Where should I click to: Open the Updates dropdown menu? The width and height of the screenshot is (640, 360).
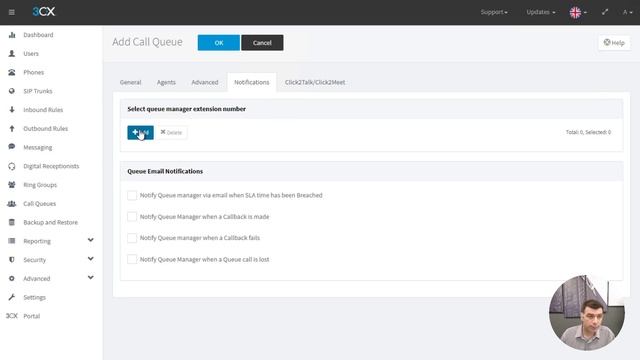[x=540, y=12]
